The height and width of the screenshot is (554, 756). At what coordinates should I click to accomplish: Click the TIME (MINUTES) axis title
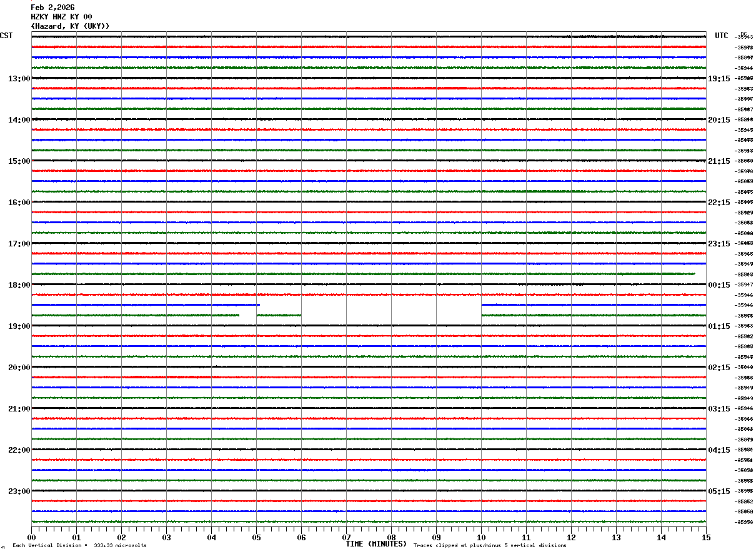(x=376, y=544)
